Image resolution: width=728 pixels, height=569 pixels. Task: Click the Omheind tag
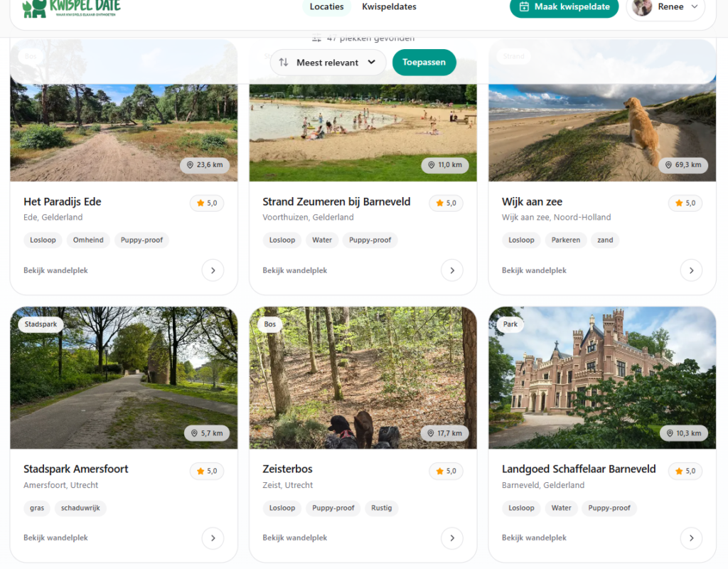pos(88,240)
